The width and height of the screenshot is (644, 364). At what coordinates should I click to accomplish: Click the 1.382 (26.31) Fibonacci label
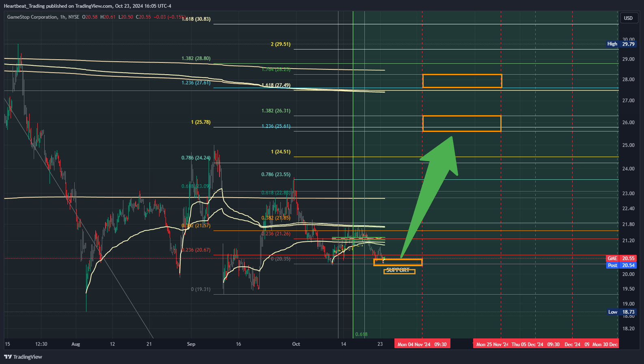(276, 111)
